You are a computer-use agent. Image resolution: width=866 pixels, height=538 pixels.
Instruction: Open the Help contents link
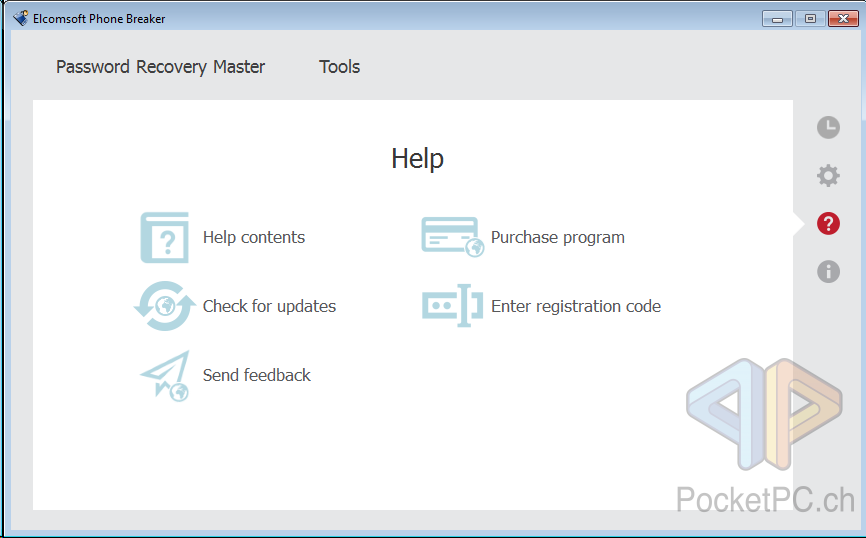(254, 238)
